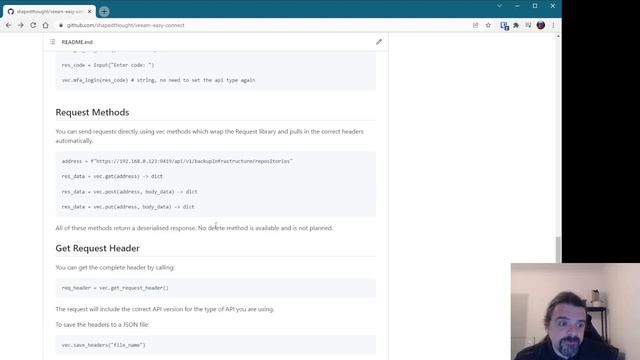Click the vec.mfa_login code line
The width and height of the screenshot is (640, 360).
click(158, 80)
